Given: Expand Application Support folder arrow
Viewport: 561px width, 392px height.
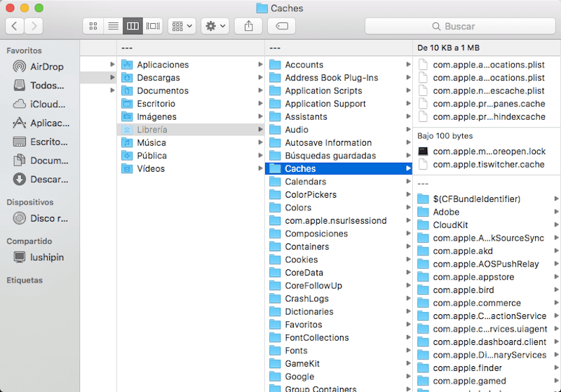Looking at the screenshot, I should pos(408,103).
